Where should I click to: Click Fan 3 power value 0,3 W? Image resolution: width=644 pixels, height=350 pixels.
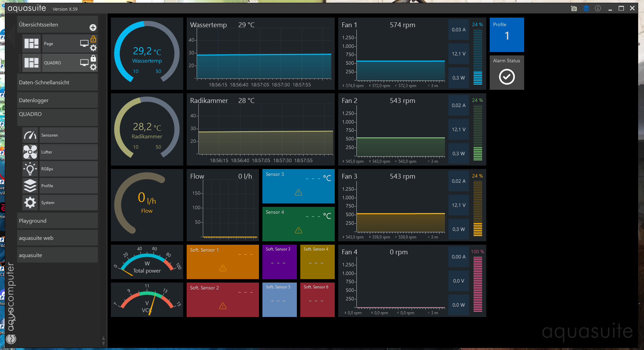pyautogui.click(x=459, y=229)
